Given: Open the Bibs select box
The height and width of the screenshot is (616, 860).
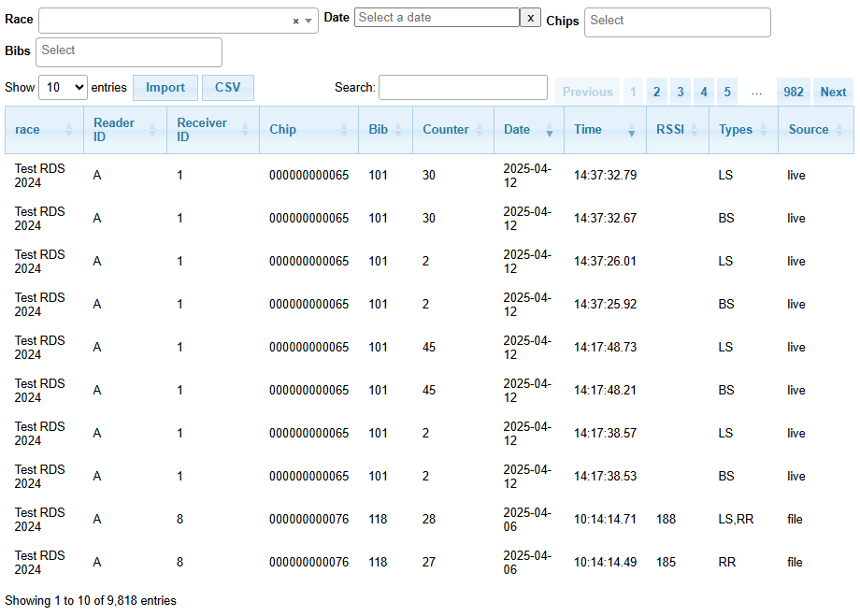Looking at the screenshot, I should click(128, 51).
